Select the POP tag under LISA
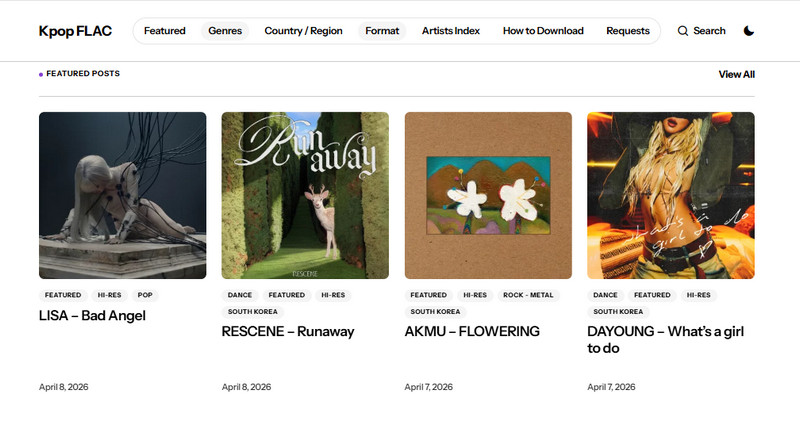The height and width of the screenshot is (425, 800). (x=145, y=296)
